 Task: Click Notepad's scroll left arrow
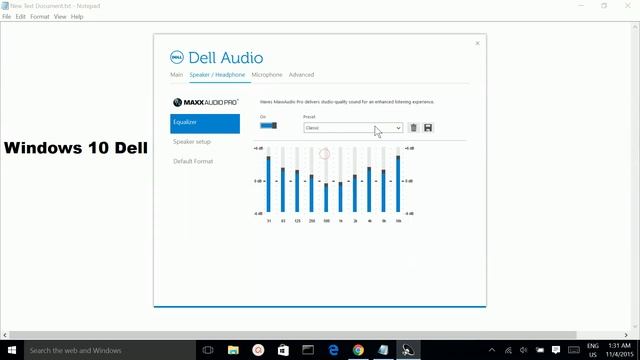pyautogui.click(x=5, y=335)
